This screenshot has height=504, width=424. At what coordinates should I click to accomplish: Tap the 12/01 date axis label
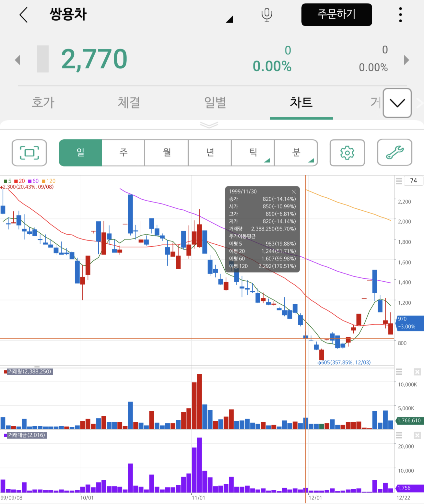(315, 498)
